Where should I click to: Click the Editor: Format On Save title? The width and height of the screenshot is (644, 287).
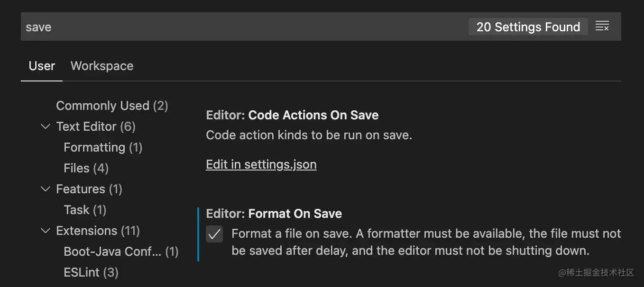coord(274,214)
